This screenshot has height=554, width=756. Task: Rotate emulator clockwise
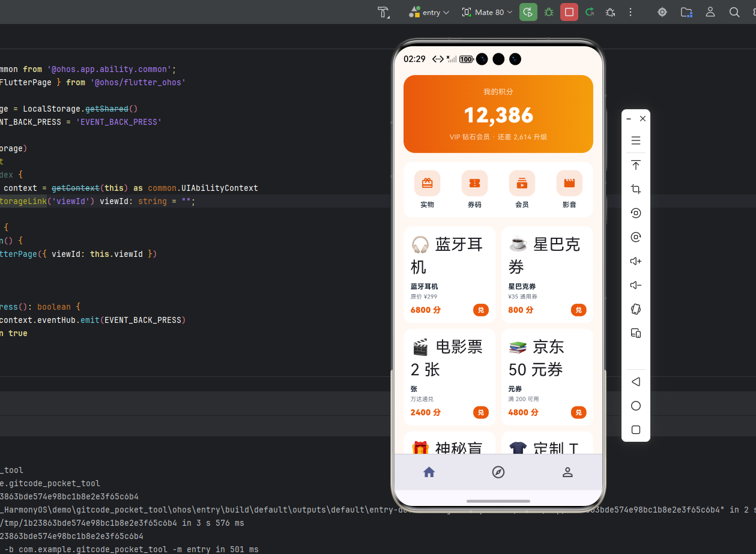[x=636, y=237]
